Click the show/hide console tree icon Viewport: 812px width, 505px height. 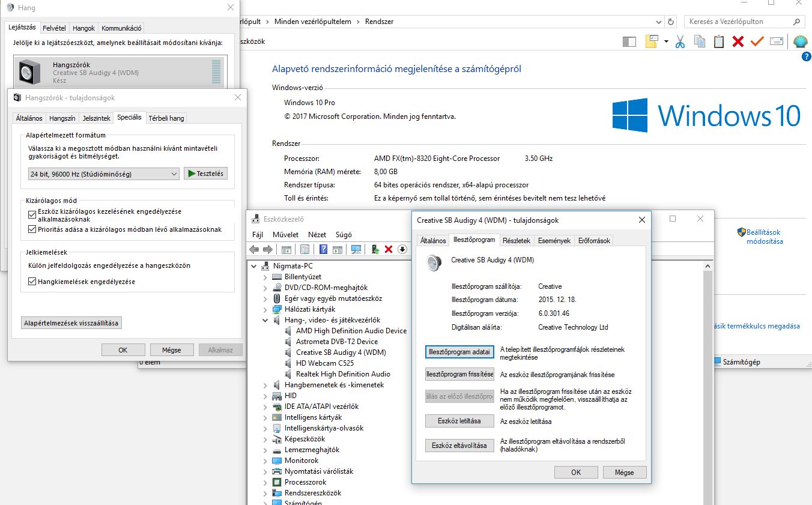[x=286, y=250]
